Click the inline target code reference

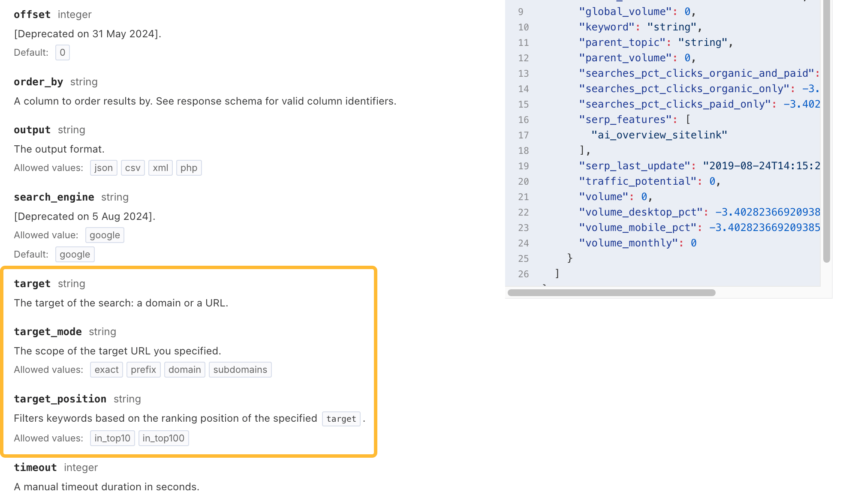point(341,419)
